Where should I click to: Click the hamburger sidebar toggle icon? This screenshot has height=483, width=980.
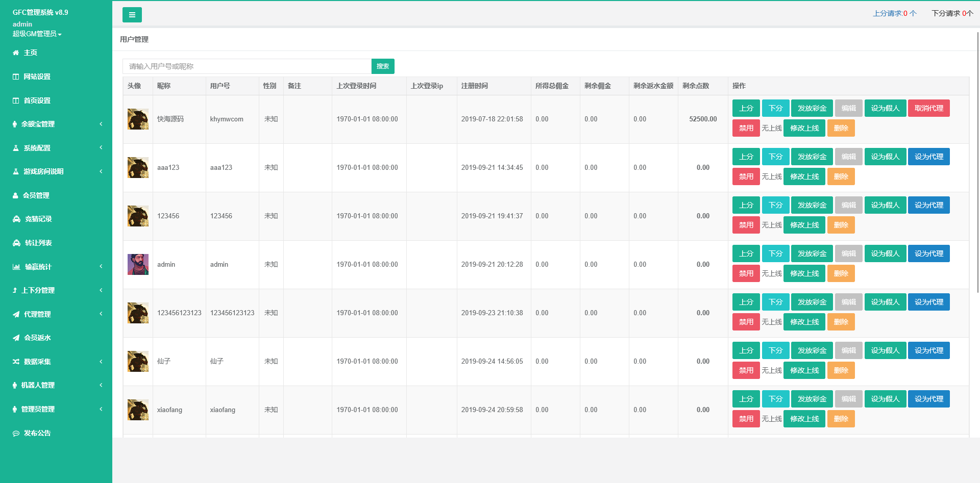tap(132, 15)
